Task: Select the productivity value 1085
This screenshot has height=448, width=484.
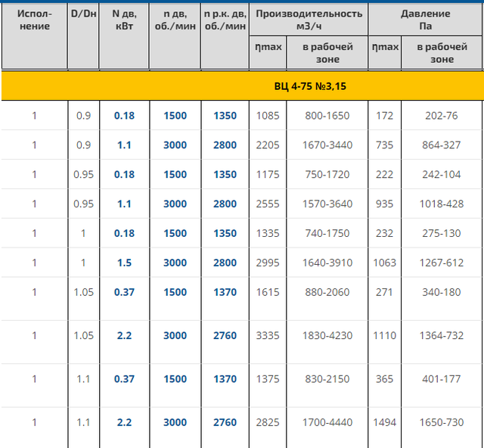Action: pyautogui.click(x=268, y=116)
